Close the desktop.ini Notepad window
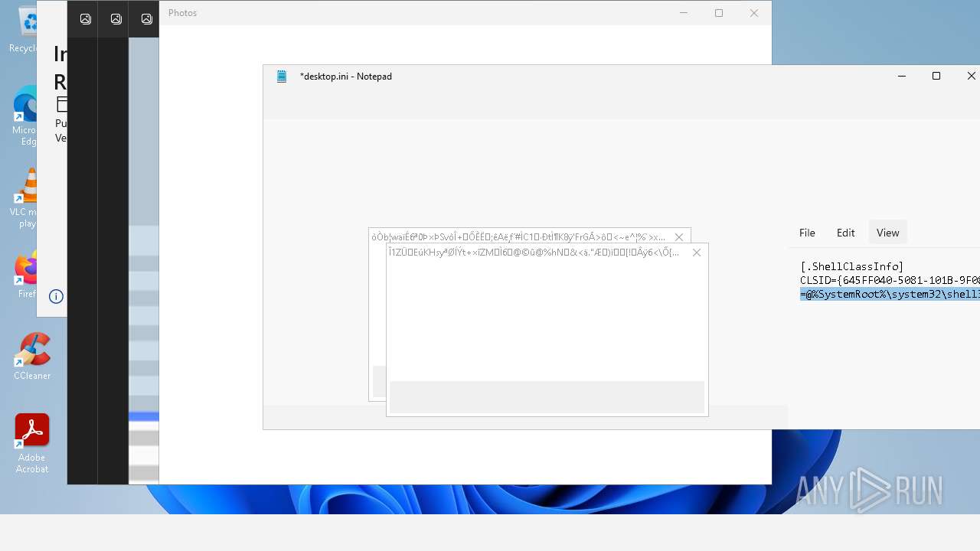980x551 pixels. 970,76
